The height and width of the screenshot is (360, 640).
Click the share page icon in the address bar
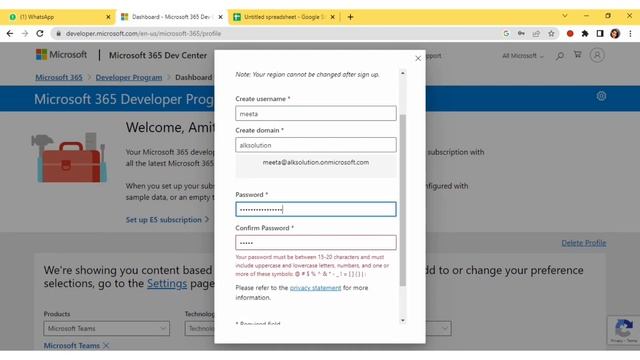tap(536, 33)
